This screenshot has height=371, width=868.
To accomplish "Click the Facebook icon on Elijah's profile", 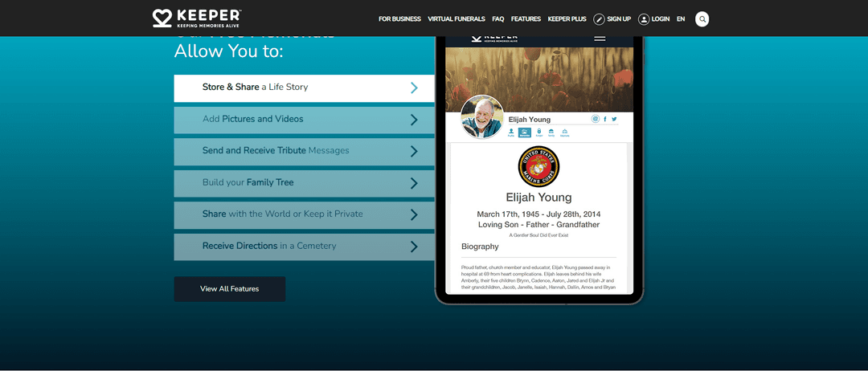I will (605, 119).
